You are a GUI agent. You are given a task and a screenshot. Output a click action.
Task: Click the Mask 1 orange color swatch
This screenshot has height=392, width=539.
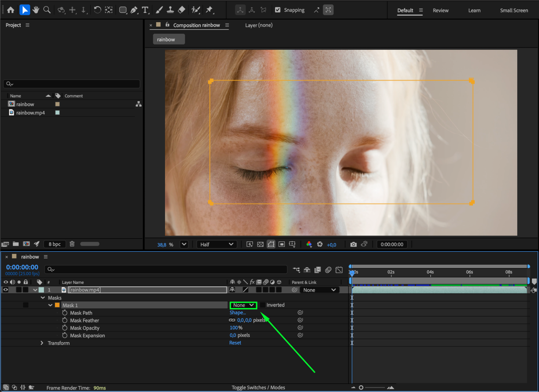(57, 305)
